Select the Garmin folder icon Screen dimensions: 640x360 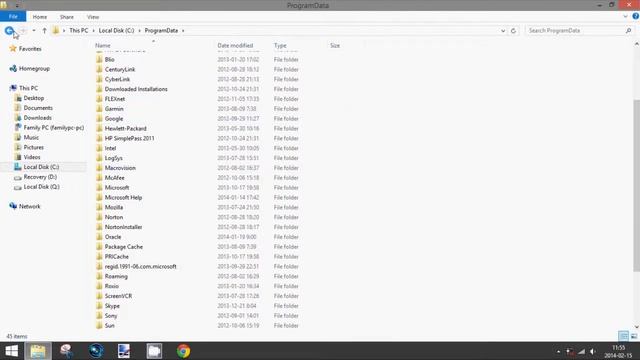click(x=99, y=109)
